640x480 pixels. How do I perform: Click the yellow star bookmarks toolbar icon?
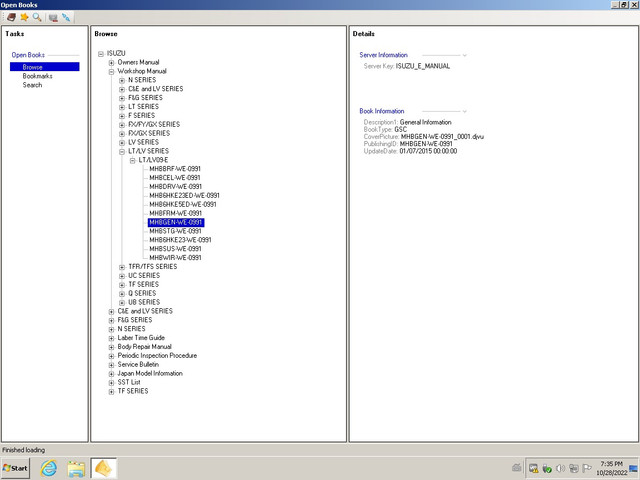pyautogui.click(x=24, y=17)
